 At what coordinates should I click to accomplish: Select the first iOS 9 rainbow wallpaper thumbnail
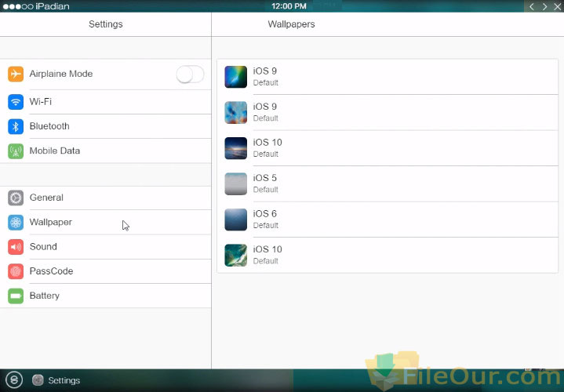coord(236,77)
